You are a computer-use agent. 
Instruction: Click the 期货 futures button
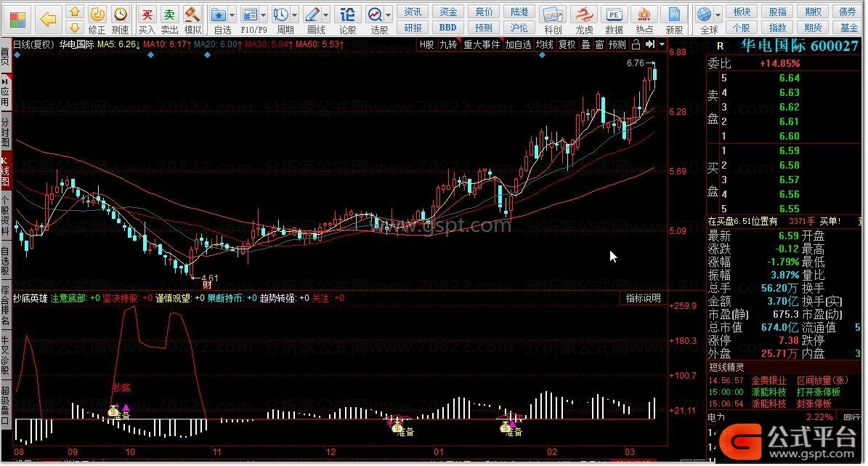point(813,28)
